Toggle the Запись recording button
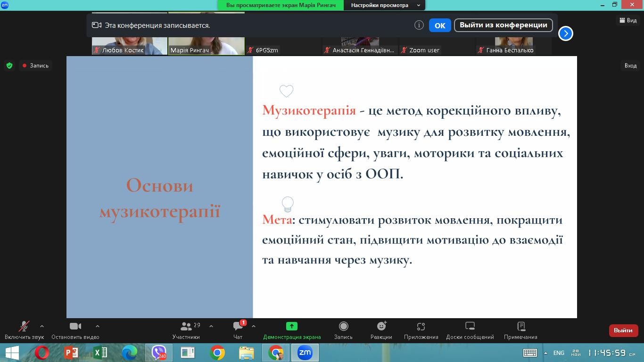This screenshot has width=644, height=362. click(x=343, y=330)
